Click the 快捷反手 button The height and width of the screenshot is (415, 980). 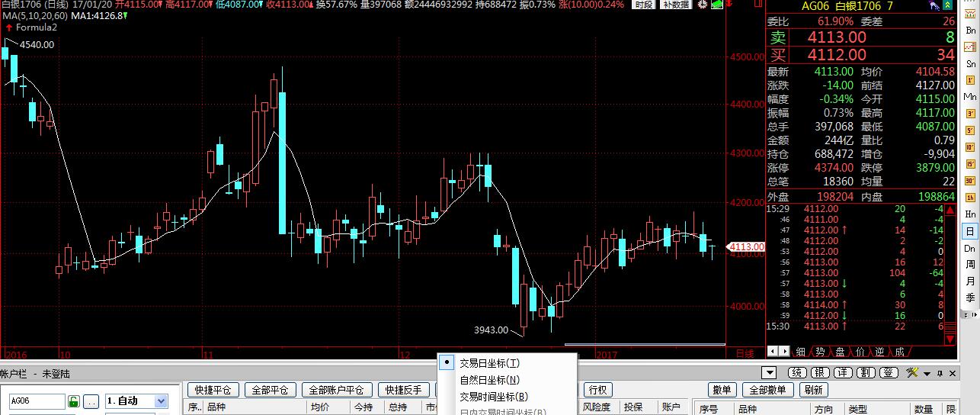[403, 390]
